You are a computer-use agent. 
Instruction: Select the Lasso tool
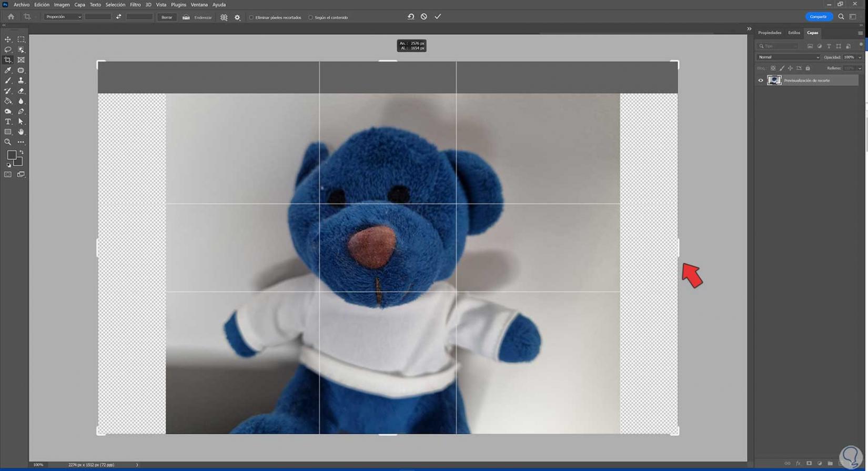click(8, 49)
